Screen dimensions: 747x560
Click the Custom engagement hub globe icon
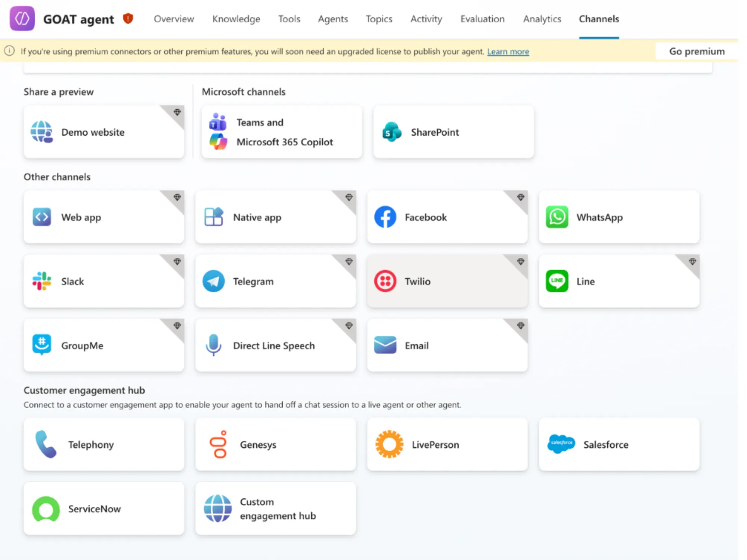218,508
